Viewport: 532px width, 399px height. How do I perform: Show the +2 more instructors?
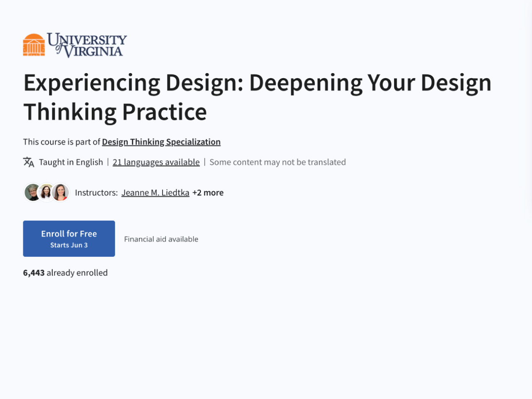pyautogui.click(x=208, y=192)
